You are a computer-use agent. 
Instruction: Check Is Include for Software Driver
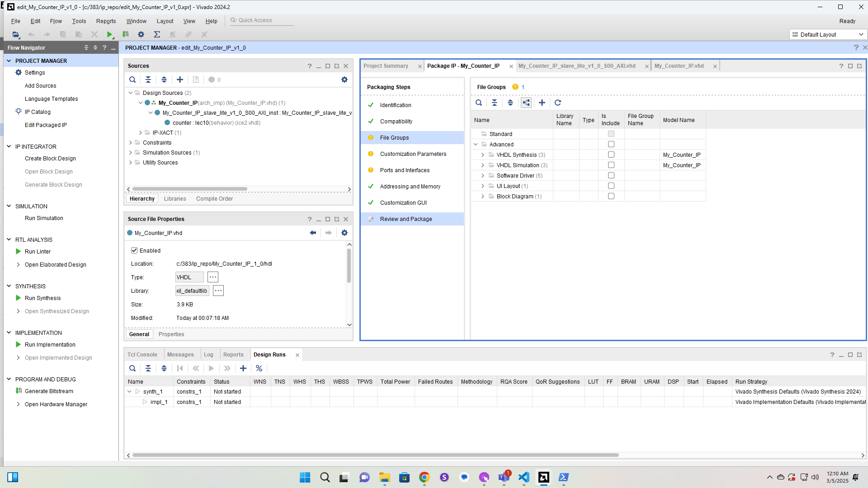[611, 175]
